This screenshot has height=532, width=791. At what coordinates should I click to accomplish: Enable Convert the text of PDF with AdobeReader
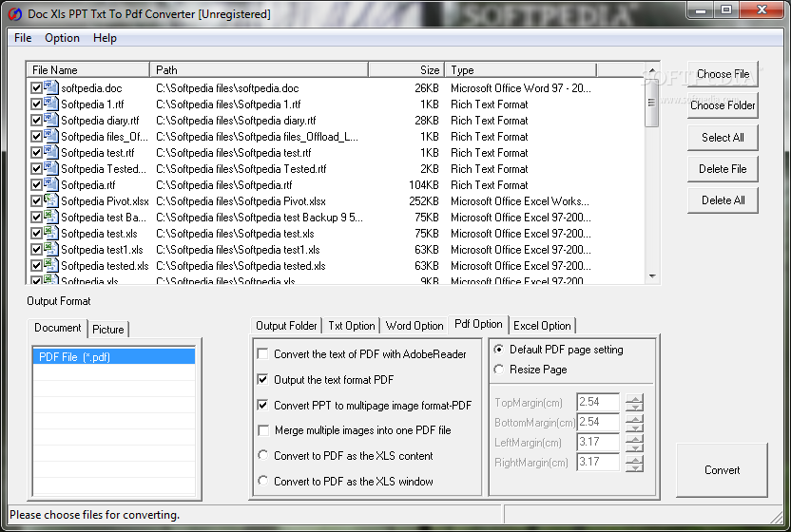coord(262,354)
